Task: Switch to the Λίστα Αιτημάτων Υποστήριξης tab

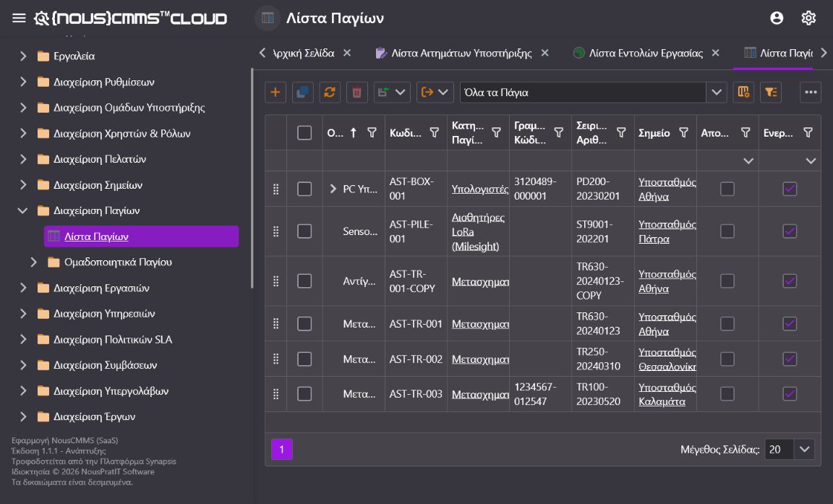Action: click(x=461, y=53)
